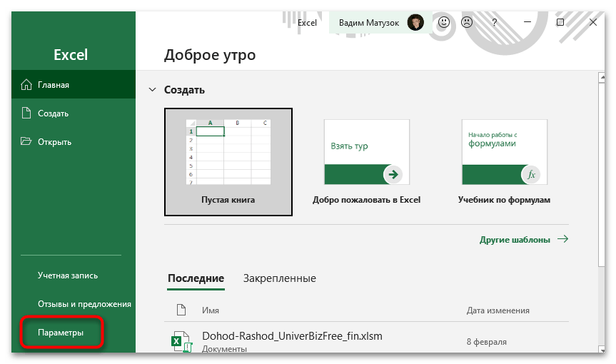The width and height of the screenshot is (616, 364).
Task: Click the sad face feedback icon
Action: click(466, 23)
